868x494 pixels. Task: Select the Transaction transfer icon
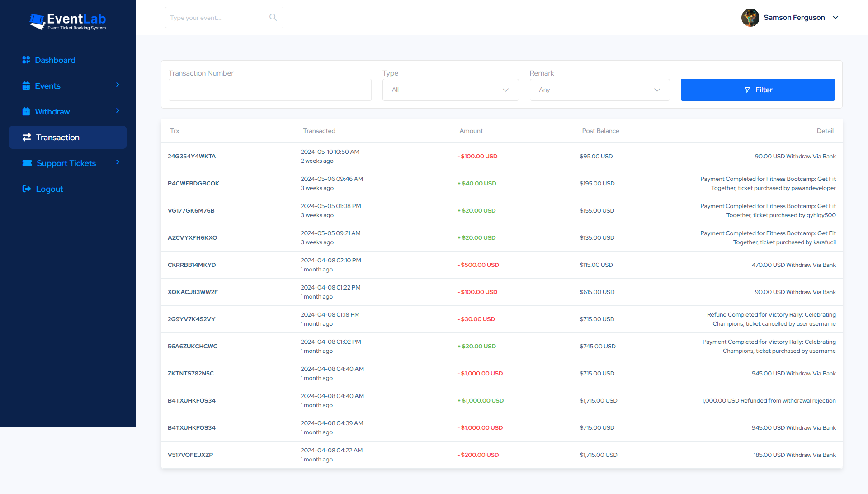pos(27,137)
